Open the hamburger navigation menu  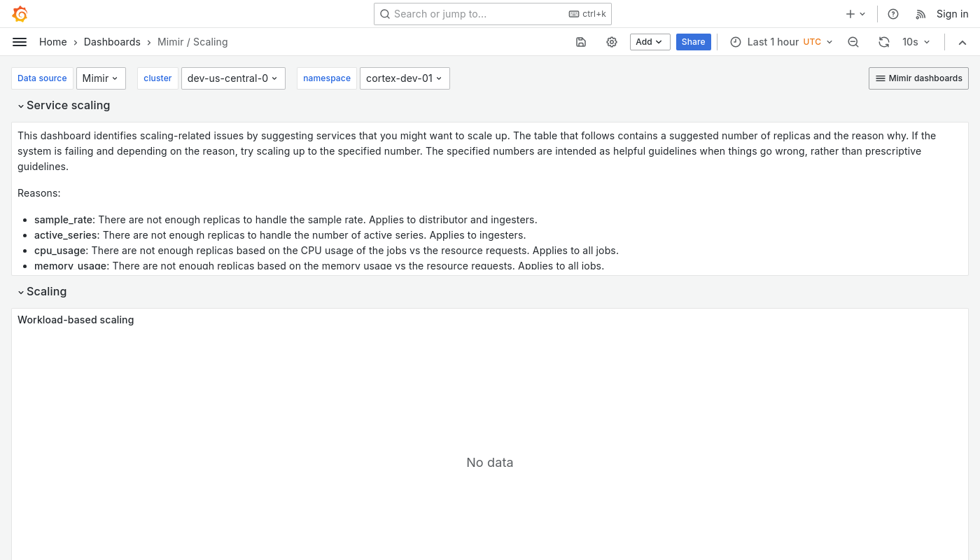tap(20, 42)
